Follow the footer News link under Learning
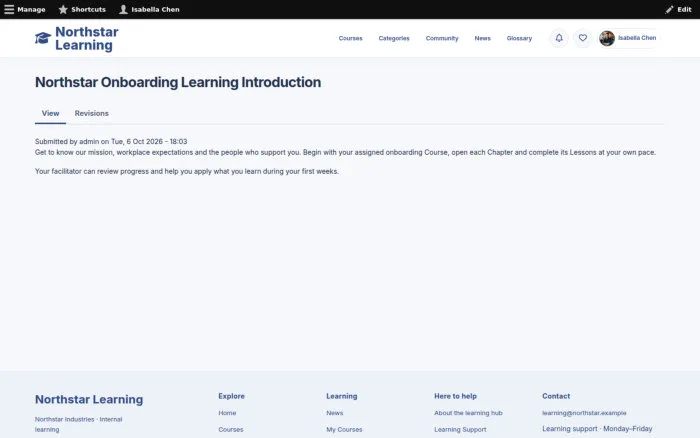This screenshot has width=700, height=438. 335,413
